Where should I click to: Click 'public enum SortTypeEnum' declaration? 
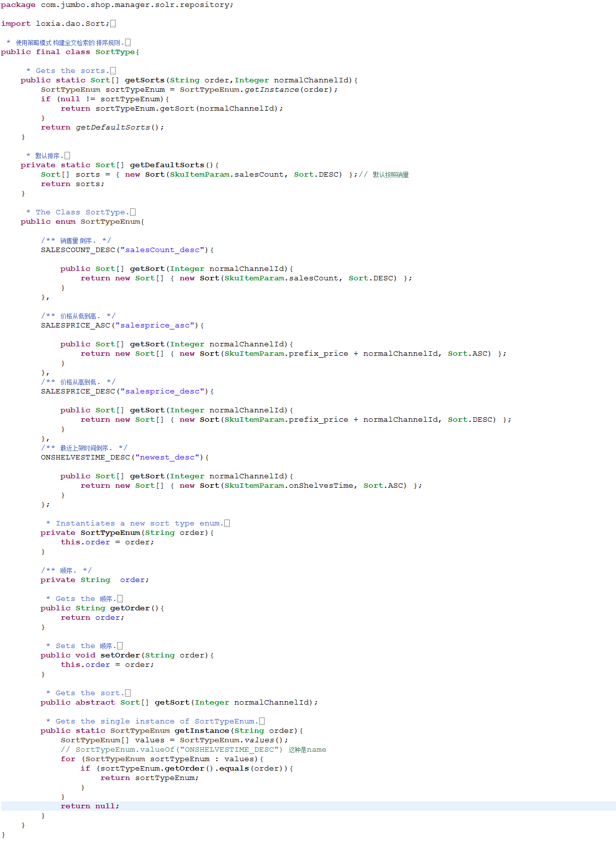tap(82, 222)
